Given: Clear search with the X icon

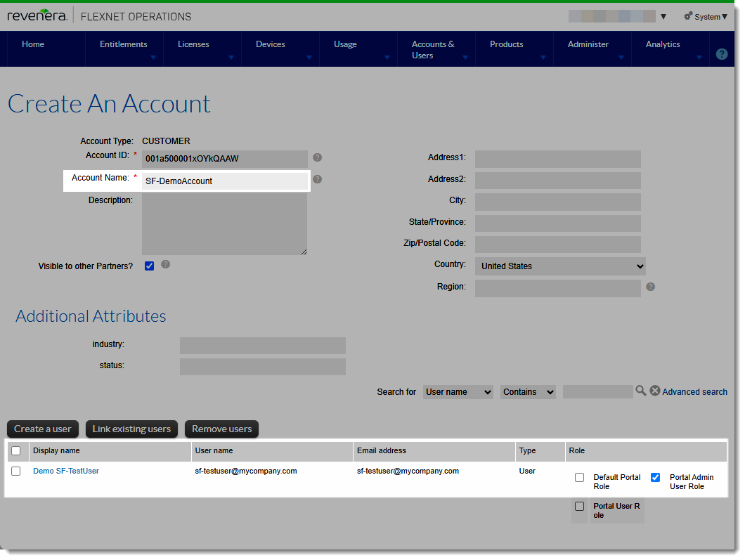Looking at the screenshot, I should (655, 391).
